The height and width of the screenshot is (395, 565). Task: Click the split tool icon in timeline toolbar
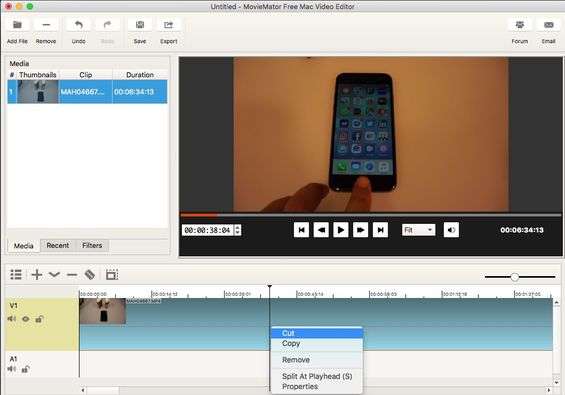coord(90,275)
